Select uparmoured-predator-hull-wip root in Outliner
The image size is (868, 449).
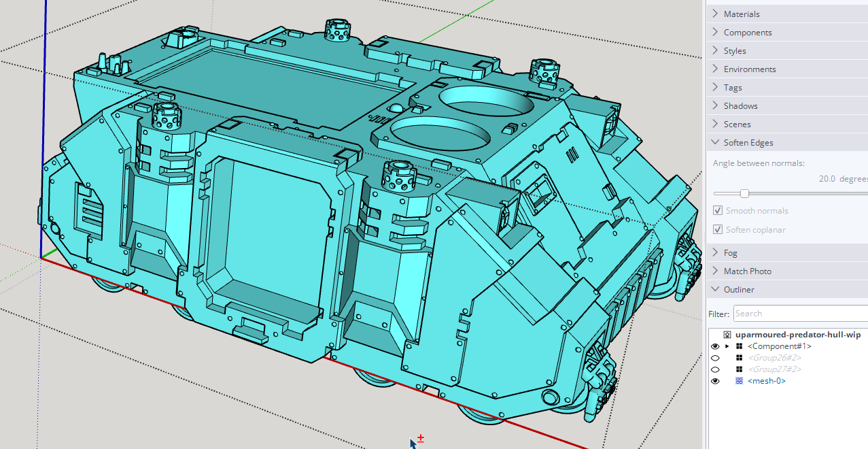[797, 335]
